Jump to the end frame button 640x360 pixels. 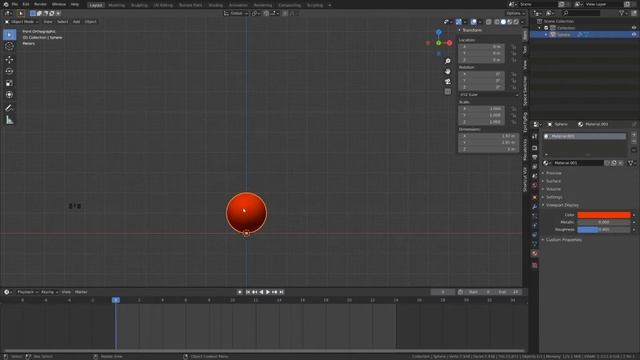pos(281,292)
